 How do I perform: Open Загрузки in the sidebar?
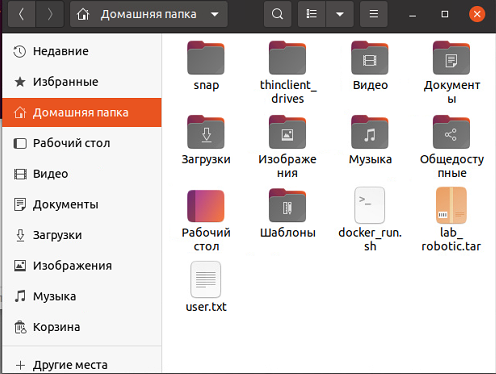point(81,235)
